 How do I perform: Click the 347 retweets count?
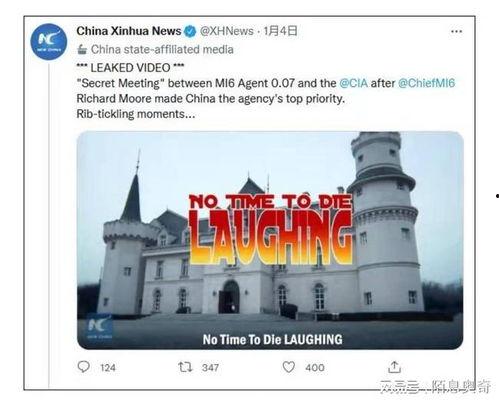point(210,368)
